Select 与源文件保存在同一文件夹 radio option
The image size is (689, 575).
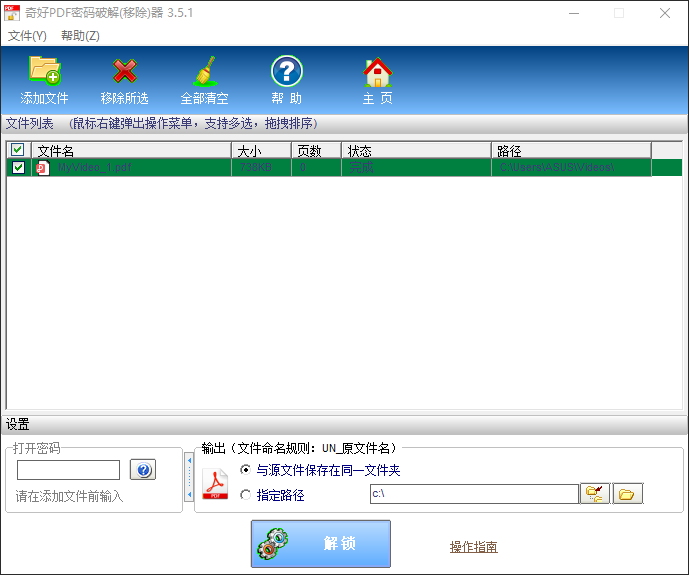point(246,470)
